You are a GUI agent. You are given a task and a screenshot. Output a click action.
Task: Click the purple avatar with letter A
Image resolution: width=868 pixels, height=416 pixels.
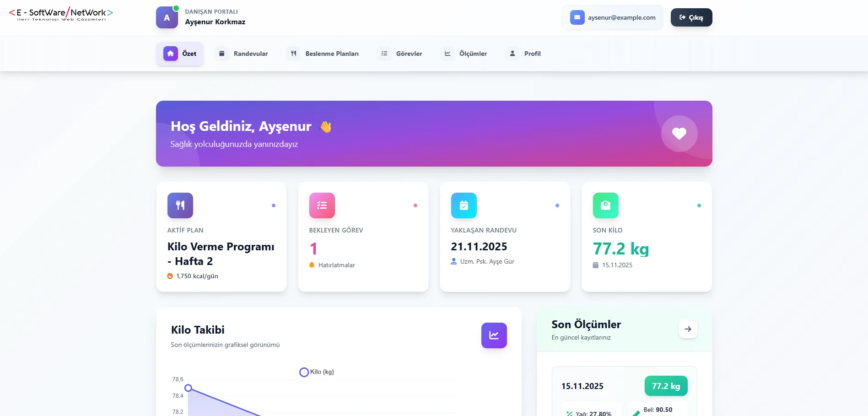167,18
